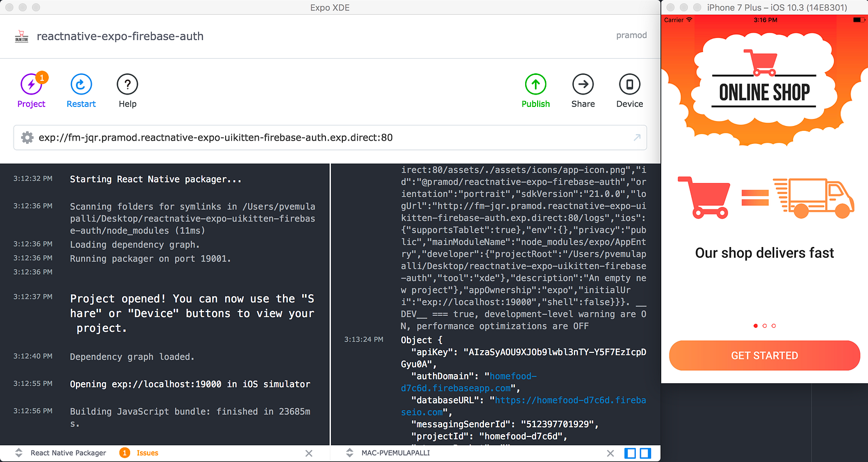Click the project URL address field
The width and height of the screenshot is (868, 462).
click(x=330, y=137)
